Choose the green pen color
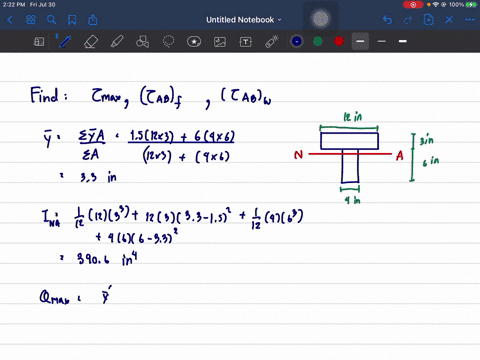This screenshot has width=480, height=360. [x=318, y=41]
